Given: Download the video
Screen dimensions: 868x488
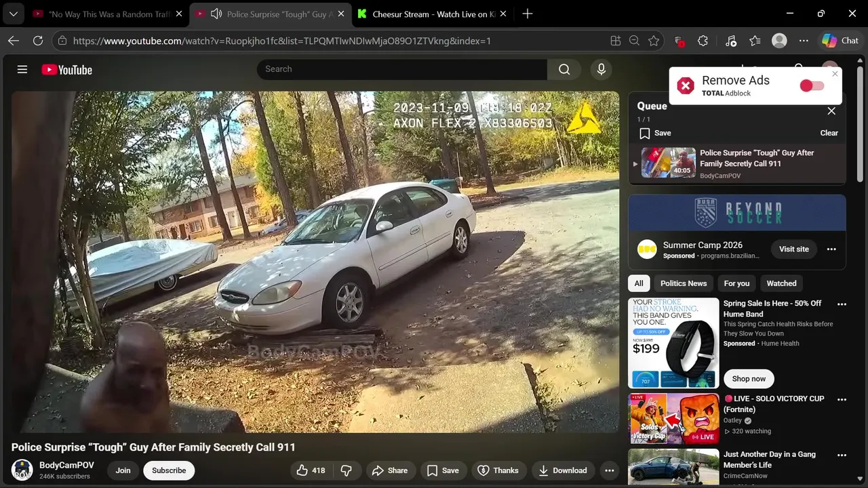Looking at the screenshot, I should tap(563, 470).
